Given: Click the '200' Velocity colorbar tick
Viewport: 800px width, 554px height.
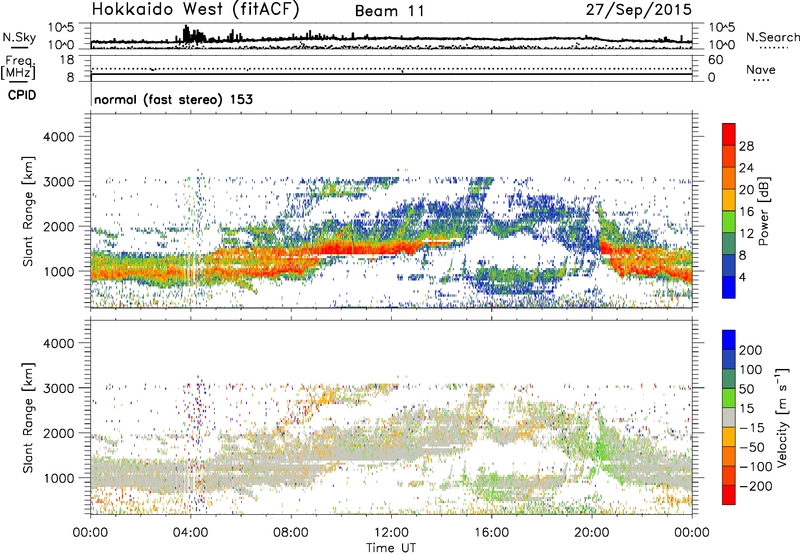Looking at the screenshot, I should pos(751,350).
